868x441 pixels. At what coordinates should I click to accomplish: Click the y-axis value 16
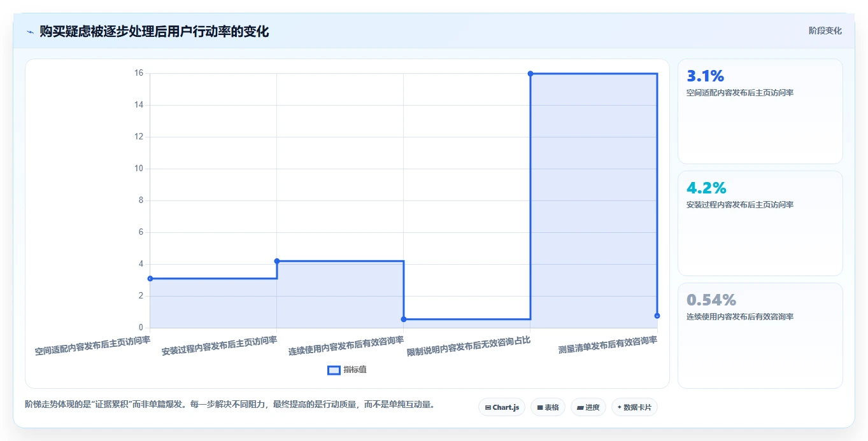[x=139, y=73]
